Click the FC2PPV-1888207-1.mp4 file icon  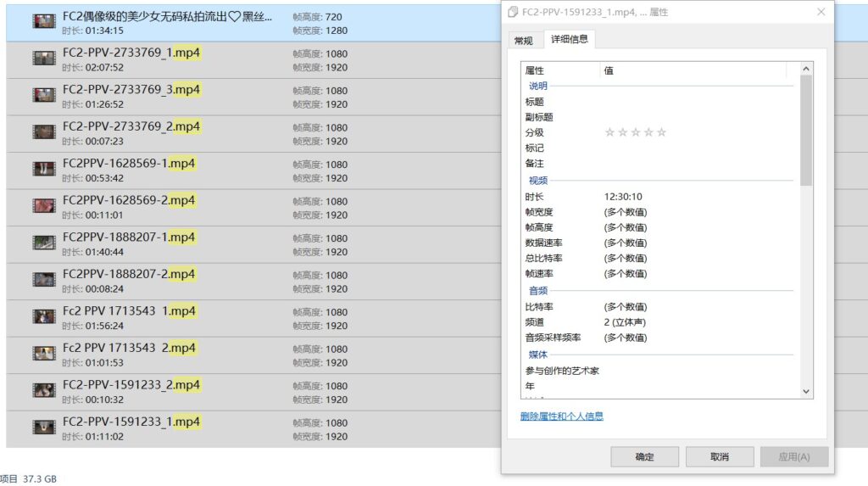44,243
